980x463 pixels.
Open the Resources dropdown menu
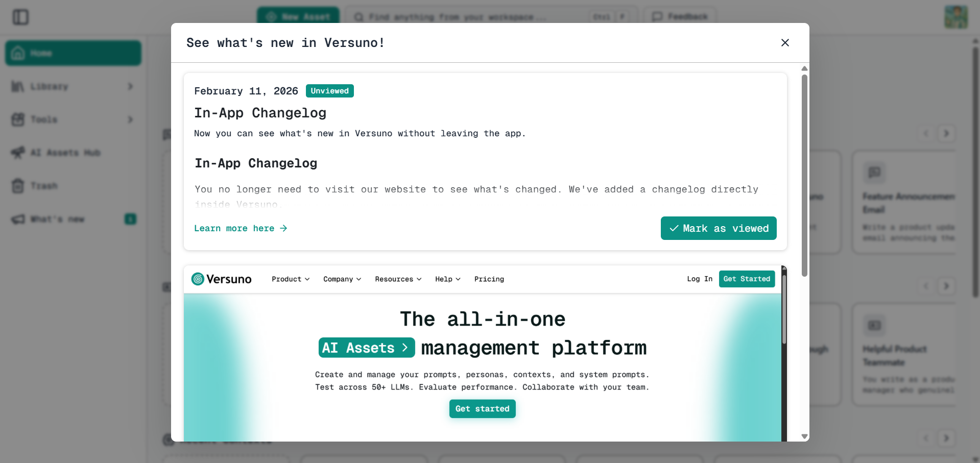[398, 279]
